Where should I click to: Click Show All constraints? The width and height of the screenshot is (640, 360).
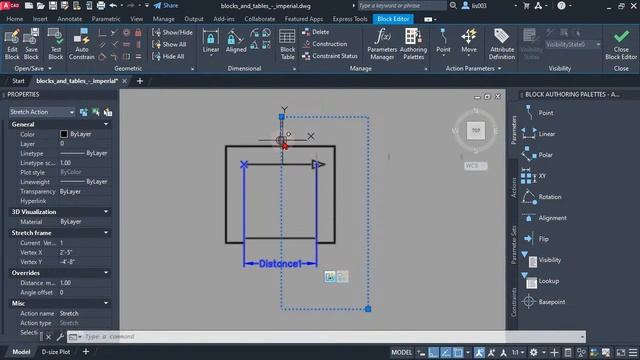click(169, 44)
